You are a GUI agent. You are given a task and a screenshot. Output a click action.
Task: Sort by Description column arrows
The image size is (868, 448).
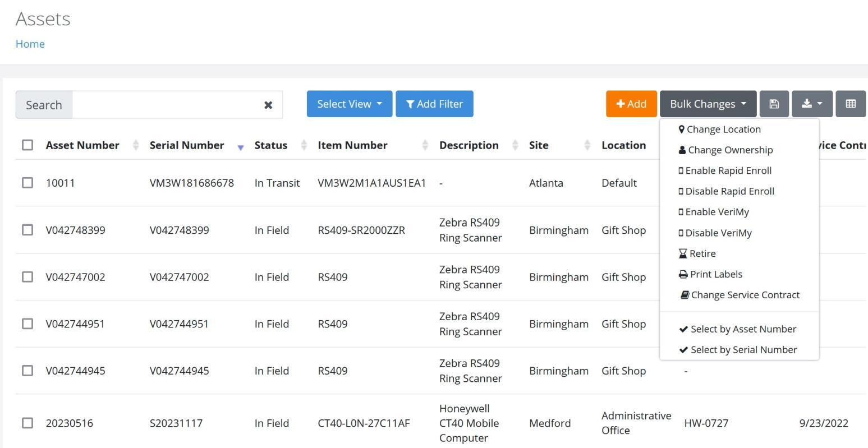pos(515,145)
